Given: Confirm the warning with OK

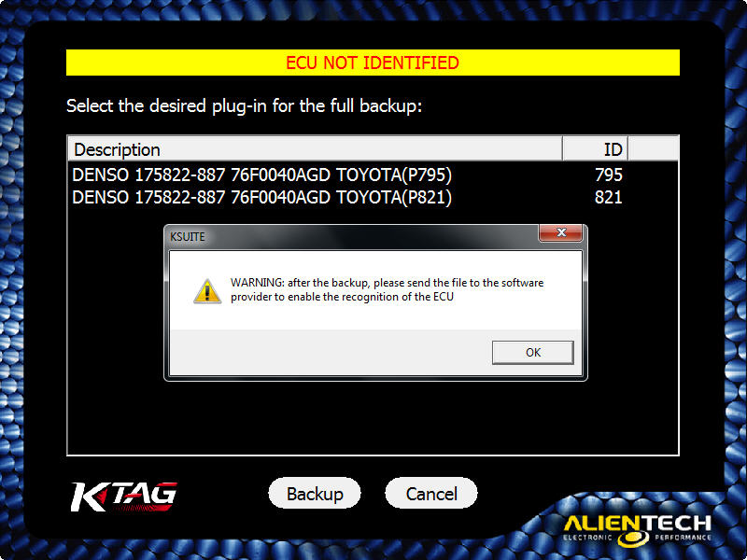Looking at the screenshot, I should tap(532, 353).
